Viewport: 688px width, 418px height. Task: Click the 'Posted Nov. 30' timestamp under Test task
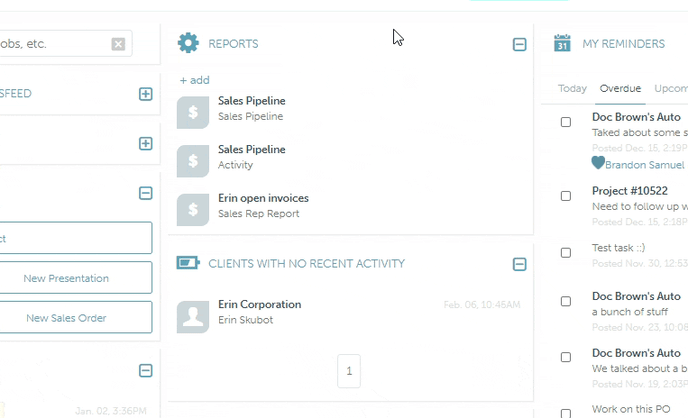pos(640,263)
